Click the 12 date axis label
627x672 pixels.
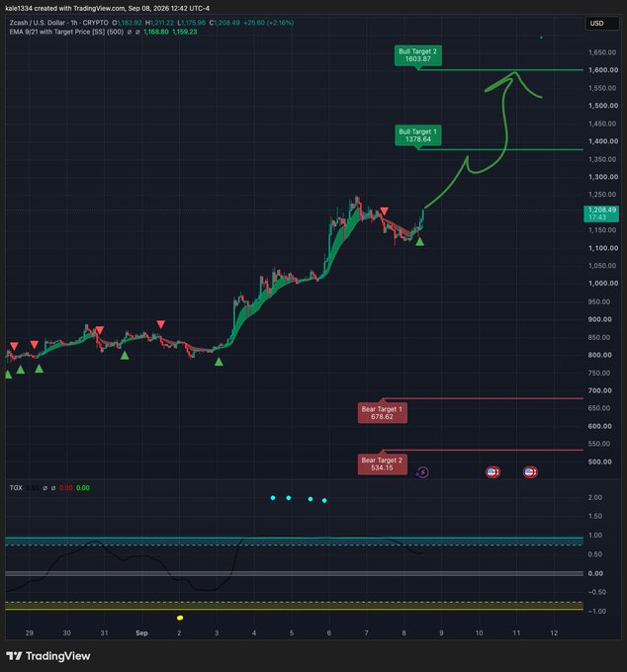tap(554, 633)
